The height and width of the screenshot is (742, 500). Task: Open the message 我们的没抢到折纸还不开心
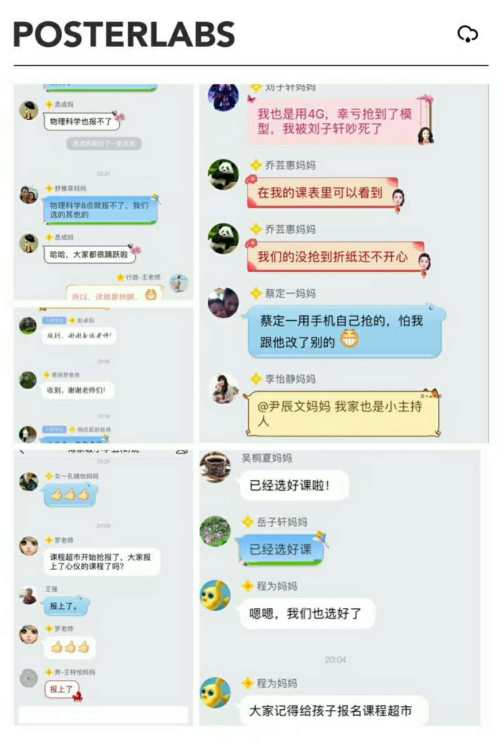point(338,257)
